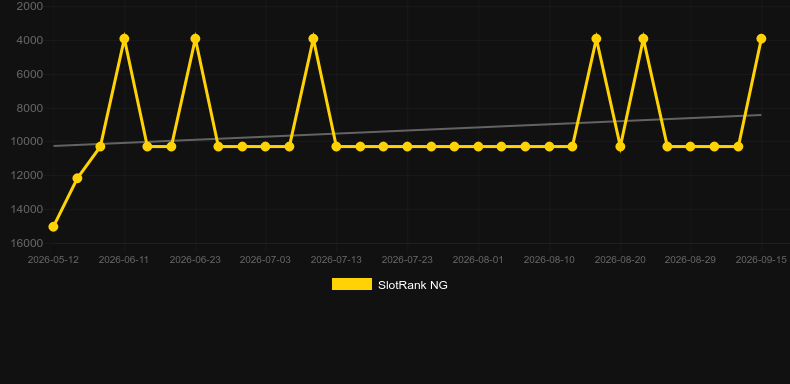Select the data point above 2026-08-01
The image size is (790, 384).
tap(478, 147)
